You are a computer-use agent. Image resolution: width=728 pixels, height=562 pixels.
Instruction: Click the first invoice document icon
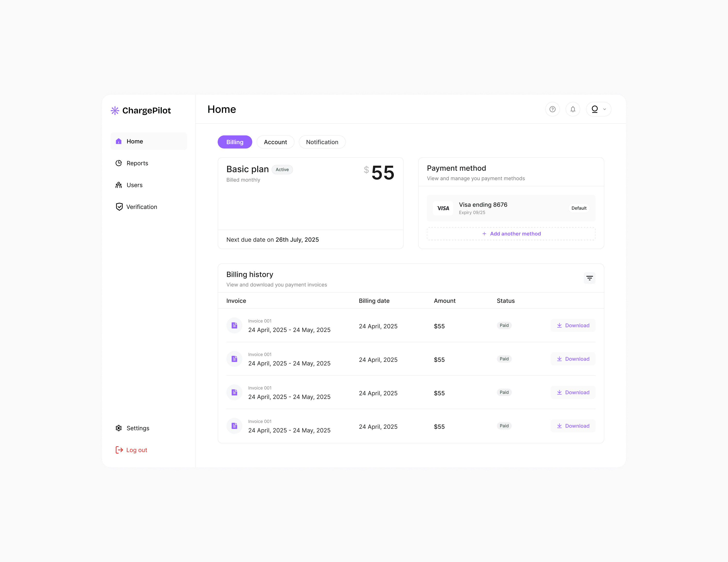234,325
